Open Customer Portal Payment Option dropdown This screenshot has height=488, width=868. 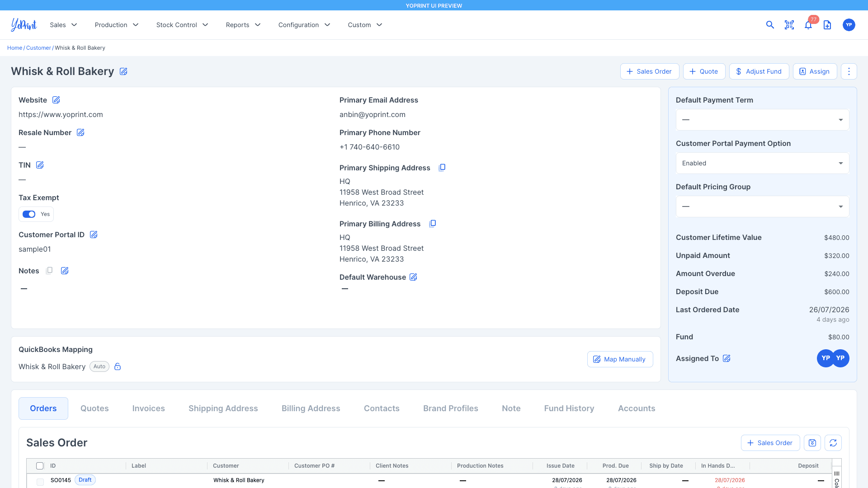(762, 163)
